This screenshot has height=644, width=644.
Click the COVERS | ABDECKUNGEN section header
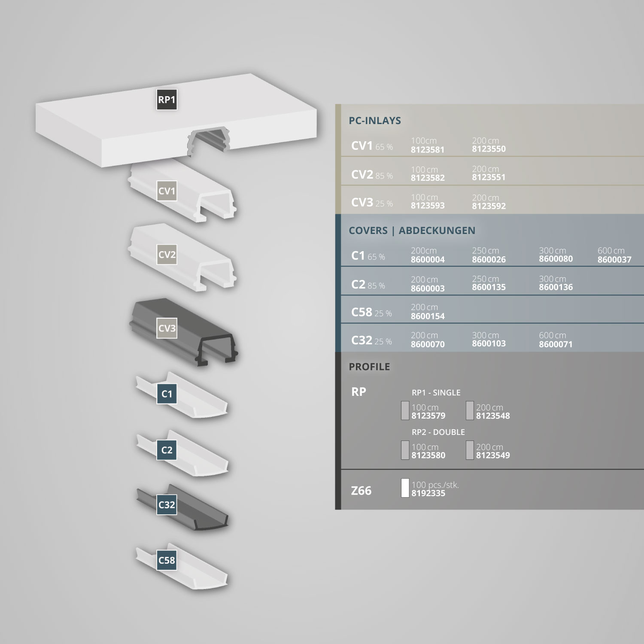click(x=412, y=231)
